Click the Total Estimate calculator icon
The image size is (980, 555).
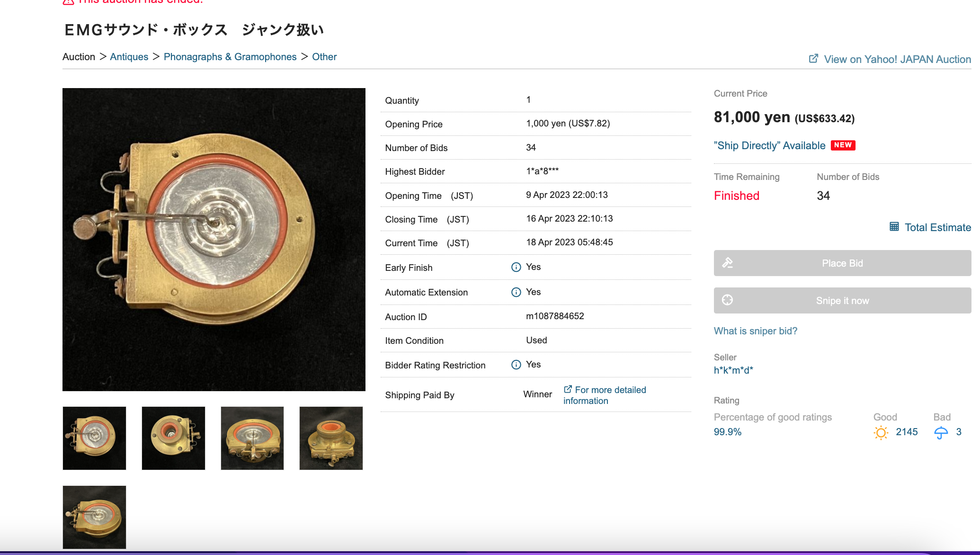click(894, 227)
